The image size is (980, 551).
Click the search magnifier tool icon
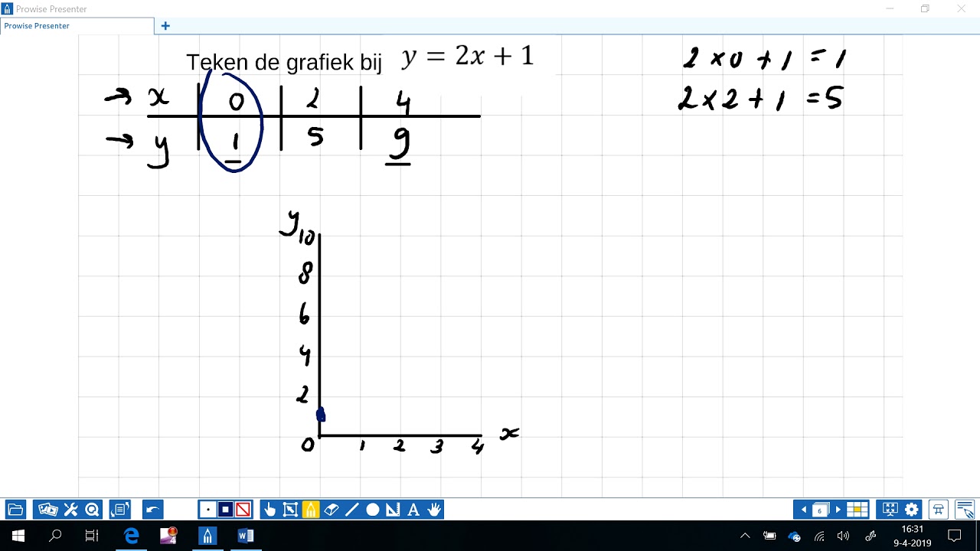[93, 510]
